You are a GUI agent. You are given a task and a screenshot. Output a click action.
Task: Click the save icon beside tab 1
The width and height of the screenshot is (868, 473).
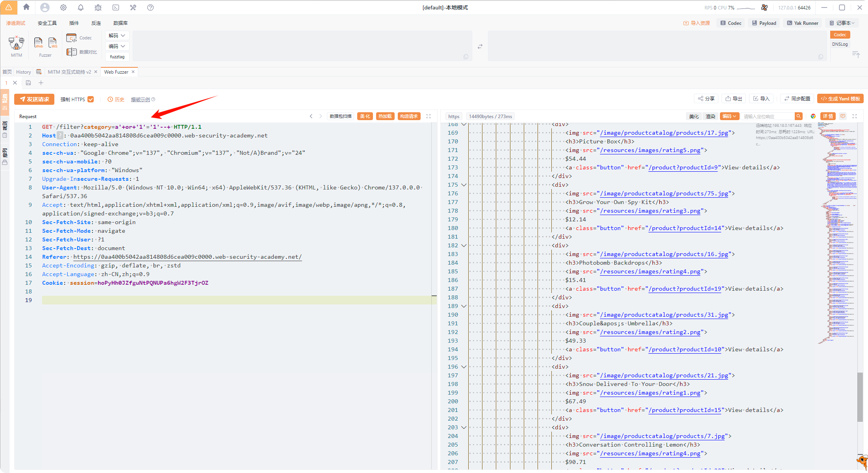(x=28, y=83)
